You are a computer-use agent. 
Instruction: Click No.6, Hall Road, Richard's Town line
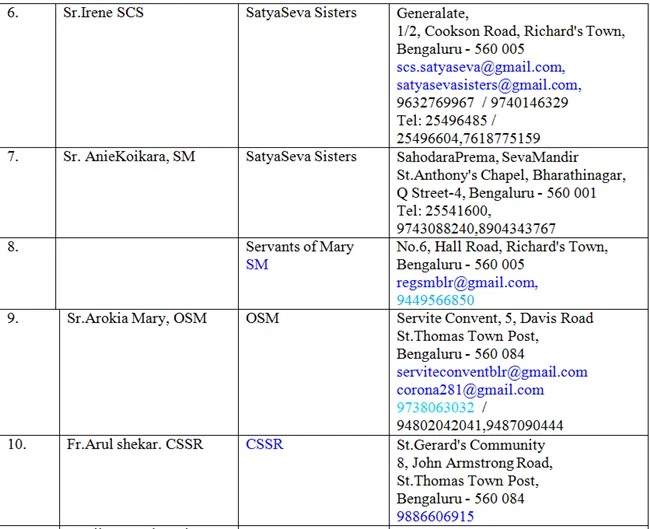coord(502,247)
